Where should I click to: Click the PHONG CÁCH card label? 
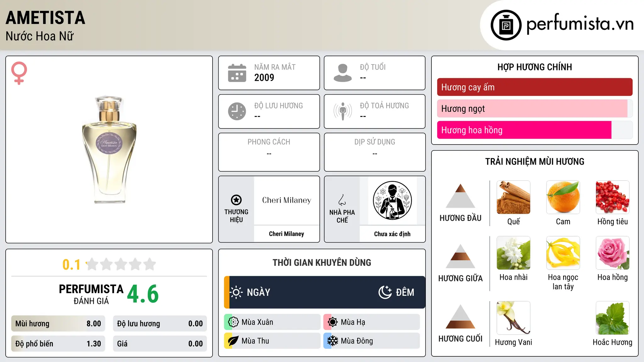point(269,142)
